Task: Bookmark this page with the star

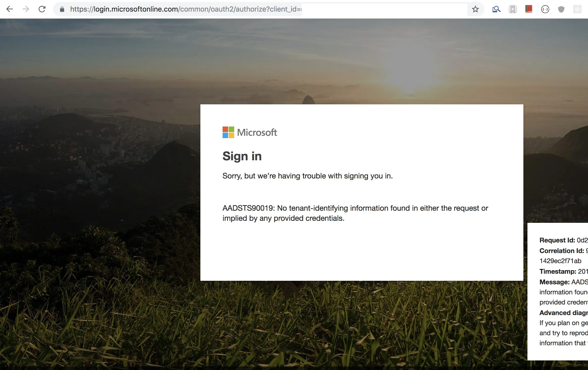Action: tap(475, 9)
